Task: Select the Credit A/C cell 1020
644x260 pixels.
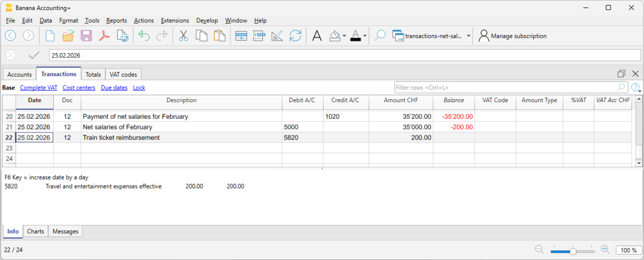Action: pyautogui.click(x=346, y=117)
